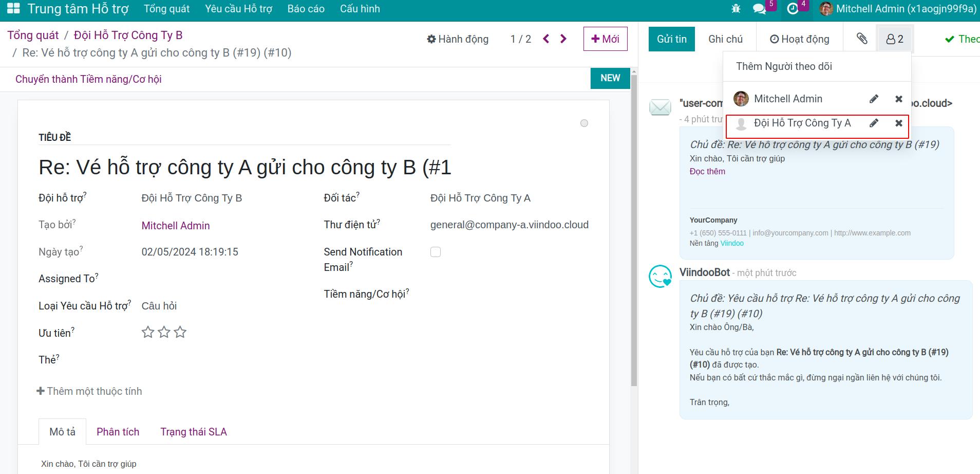980x474 pixels.
Task: Switch to the Phân tích tab
Action: pyautogui.click(x=118, y=432)
